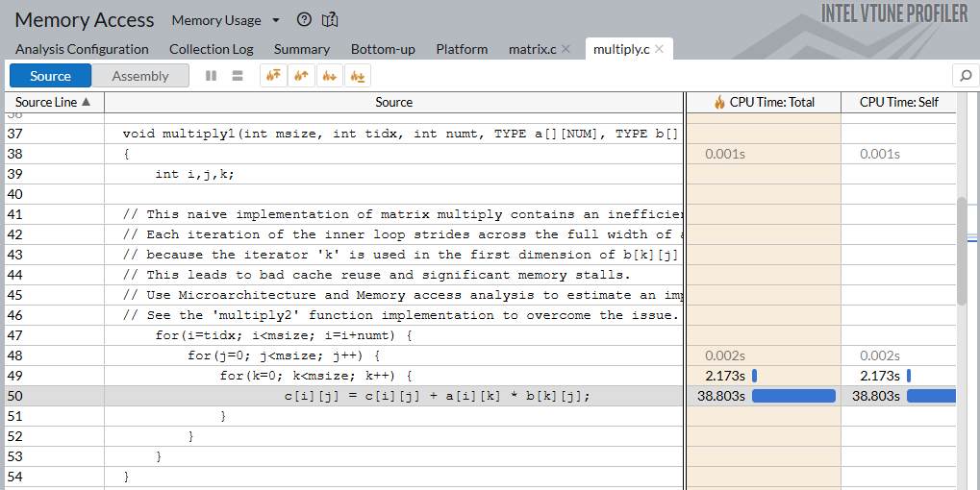
Task: Select the 'int i,j,k;' declaration line
Action: point(194,174)
